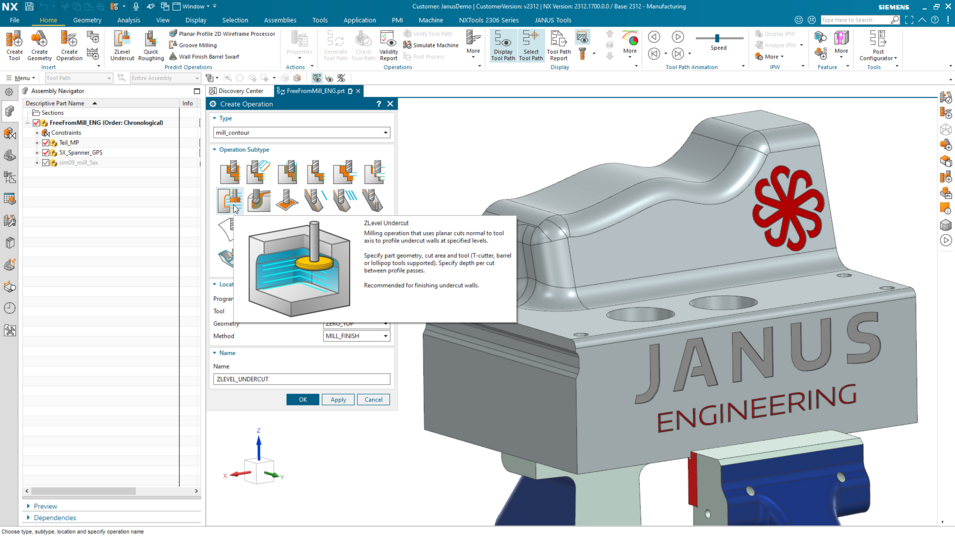Open the Analysis ribbon tab
The height and width of the screenshot is (537, 955).
pos(129,20)
